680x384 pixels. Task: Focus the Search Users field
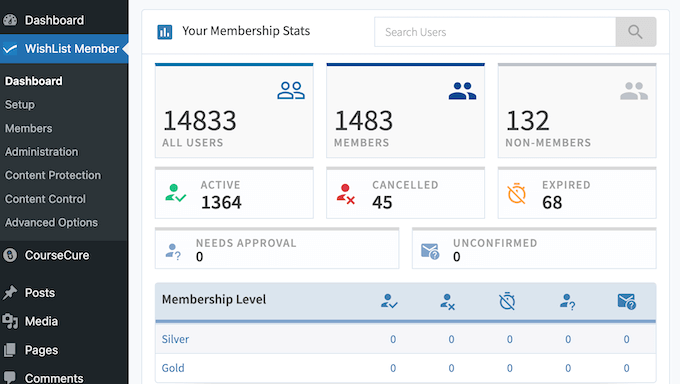pos(495,32)
